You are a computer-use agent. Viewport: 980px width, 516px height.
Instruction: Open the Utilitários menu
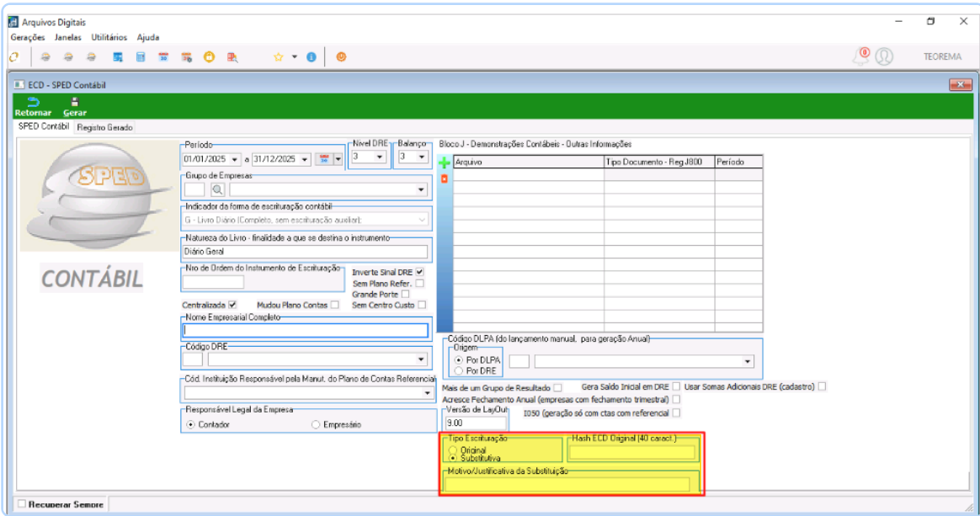pos(109,38)
